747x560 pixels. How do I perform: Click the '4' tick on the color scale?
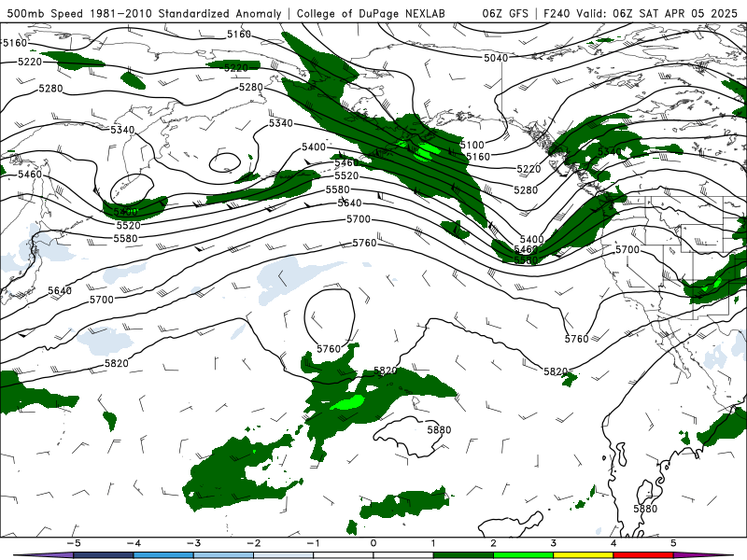click(613, 543)
